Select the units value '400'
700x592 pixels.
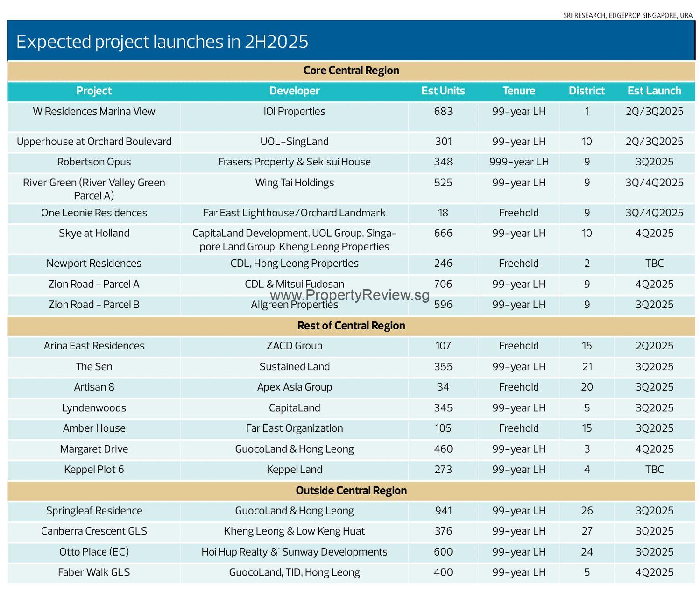click(443, 572)
